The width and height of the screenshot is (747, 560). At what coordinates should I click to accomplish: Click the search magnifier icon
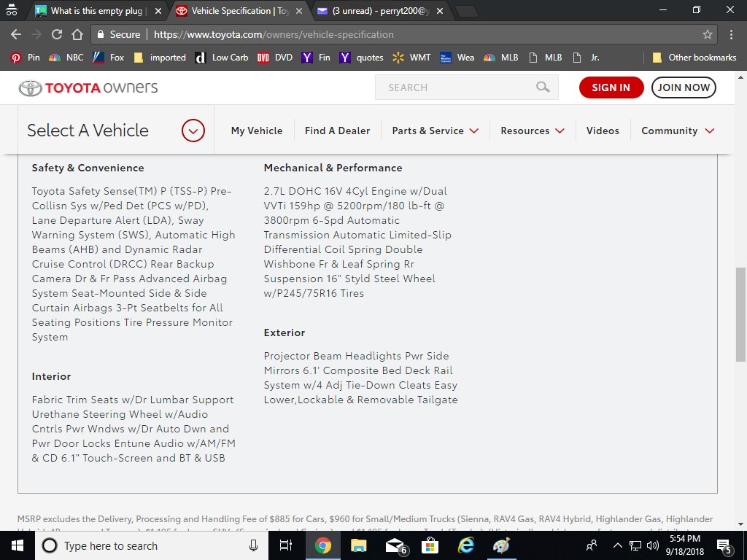543,87
